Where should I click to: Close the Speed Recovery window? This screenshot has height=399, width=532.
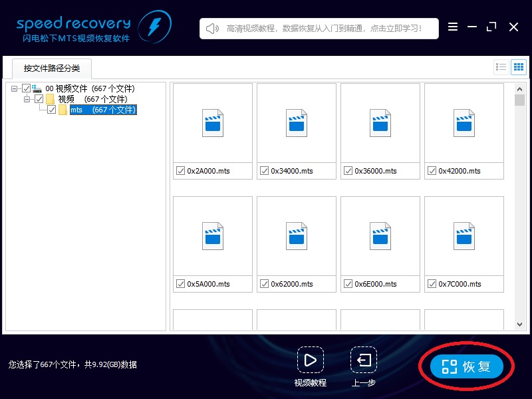pyautogui.click(x=513, y=27)
